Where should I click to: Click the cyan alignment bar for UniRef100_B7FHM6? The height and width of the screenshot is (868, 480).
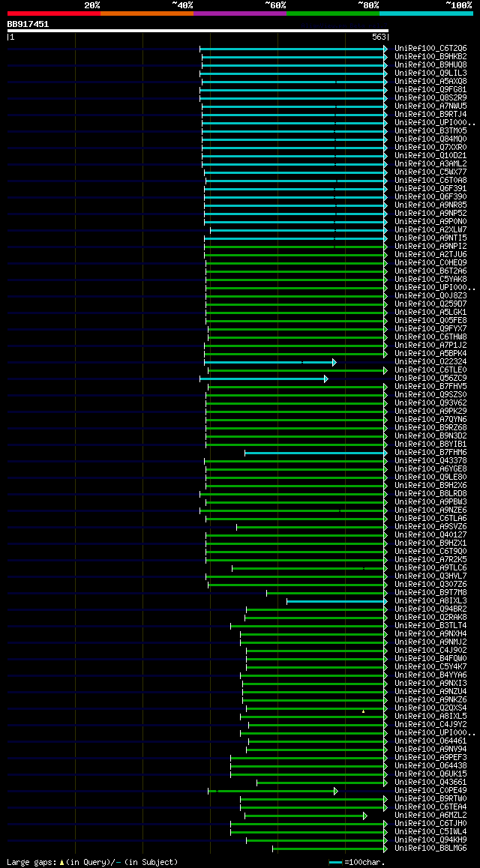tap(316, 453)
